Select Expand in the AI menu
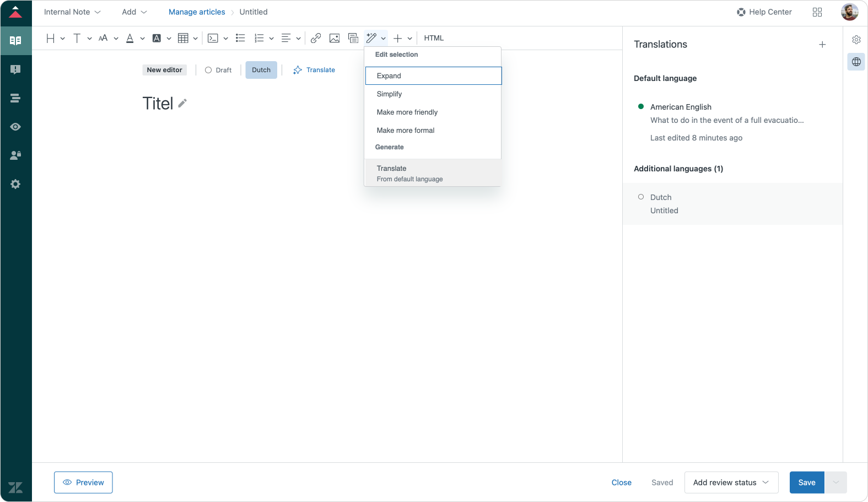Viewport: 868px width, 502px height. pyautogui.click(x=433, y=76)
